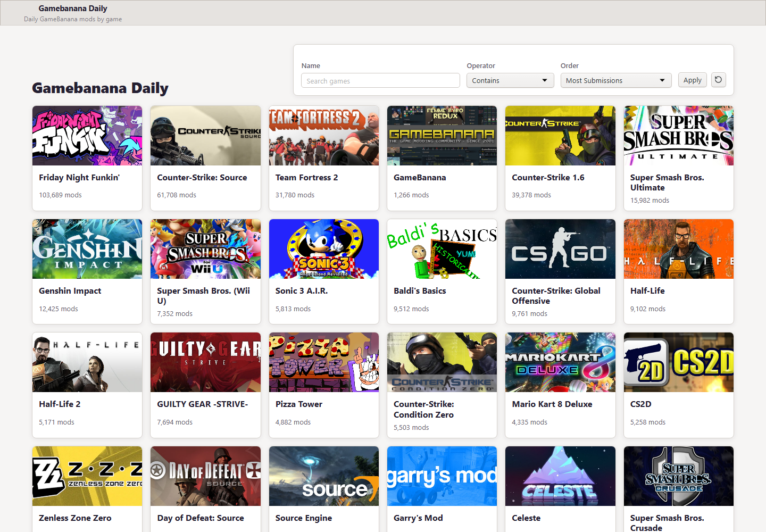766x532 pixels.
Task: Open Super Smash Bros. Crusade banner
Action: [679, 476]
